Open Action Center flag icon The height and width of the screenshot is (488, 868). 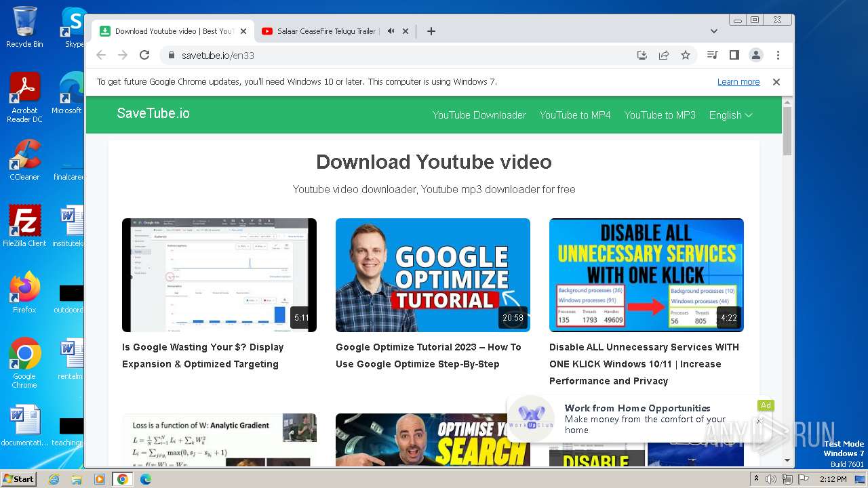pyautogui.click(x=804, y=479)
